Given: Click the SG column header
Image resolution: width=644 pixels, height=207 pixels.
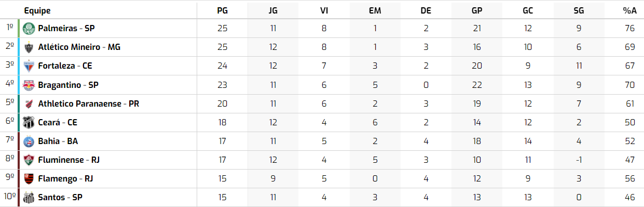Looking at the screenshot, I should point(579,11).
